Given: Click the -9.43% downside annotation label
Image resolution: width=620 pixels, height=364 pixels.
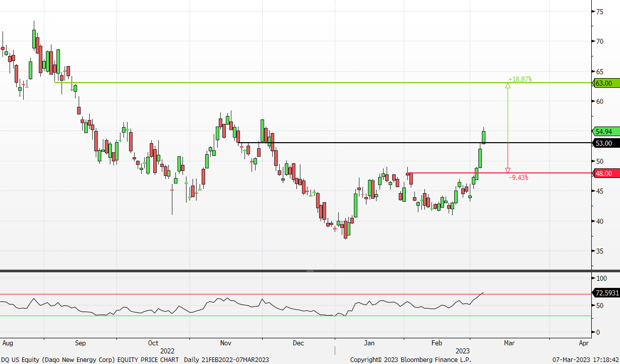Looking at the screenshot, I should 518,177.
